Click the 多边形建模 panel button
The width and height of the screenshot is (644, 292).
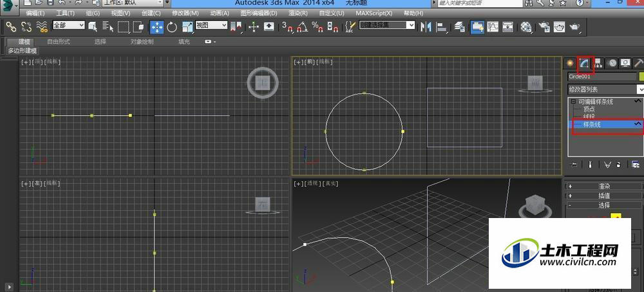pyautogui.click(x=23, y=51)
